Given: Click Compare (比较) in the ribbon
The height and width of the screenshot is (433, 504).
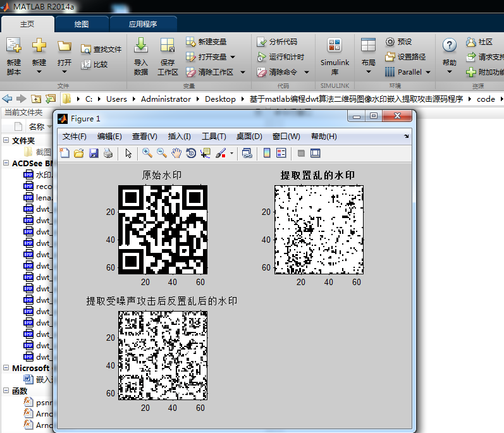Looking at the screenshot, I should click(94, 64).
